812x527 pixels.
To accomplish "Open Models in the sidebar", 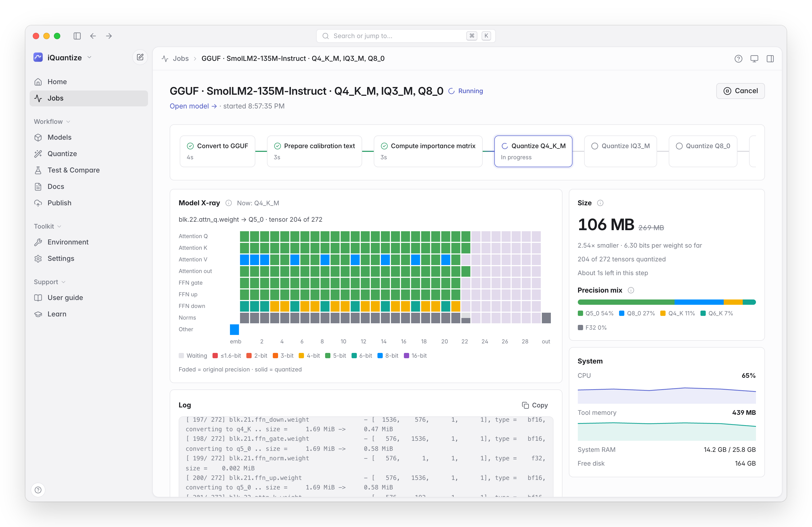I will 89,137.
